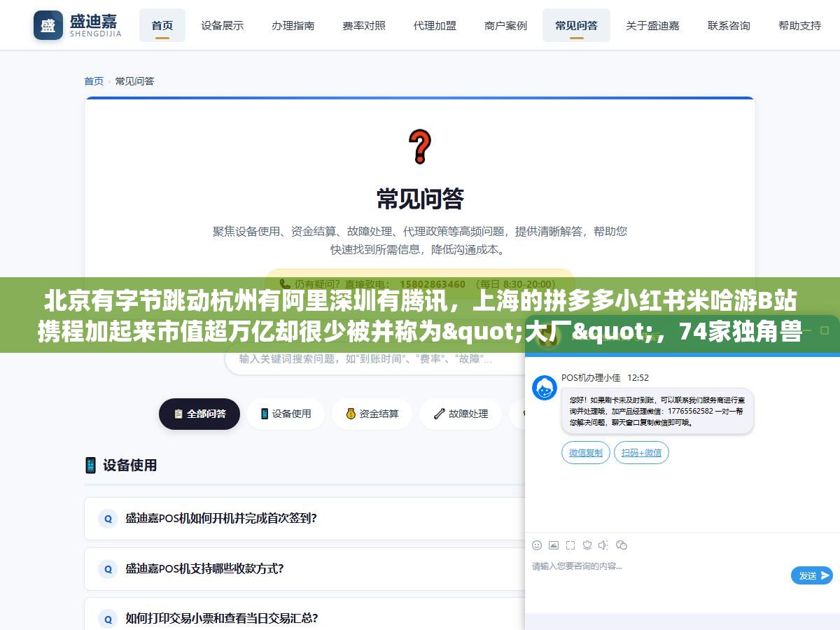840x630 pixels.
Task: Select the 全部问答 filter chip
Action: click(199, 414)
